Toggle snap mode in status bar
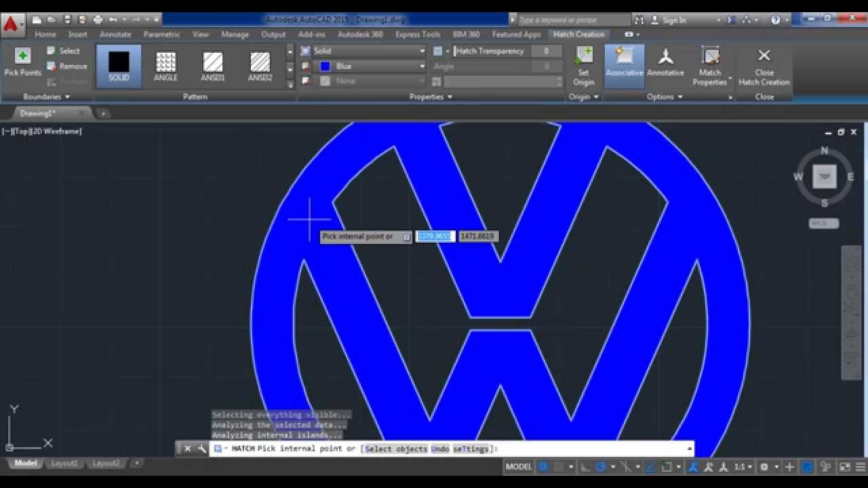This screenshot has height=488, width=868. click(559, 467)
